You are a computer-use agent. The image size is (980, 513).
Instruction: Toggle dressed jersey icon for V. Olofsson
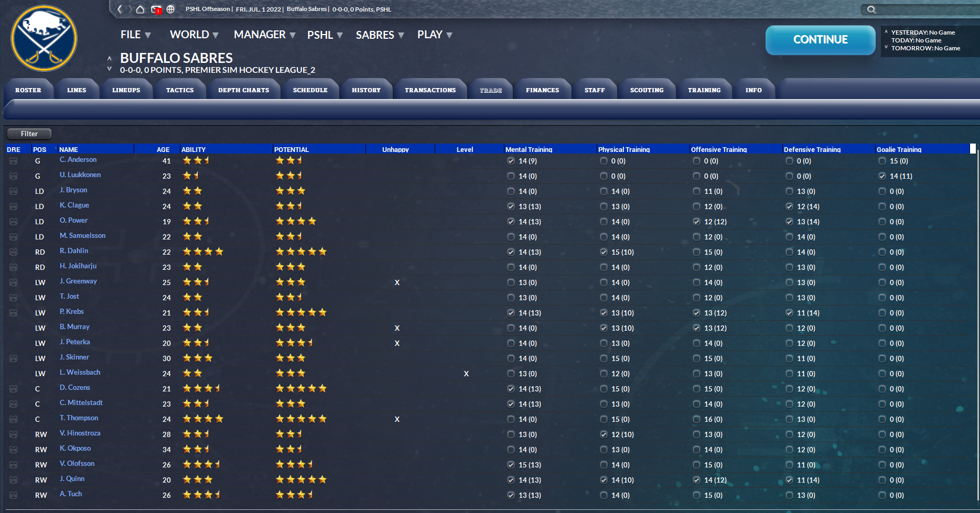pos(14,465)
